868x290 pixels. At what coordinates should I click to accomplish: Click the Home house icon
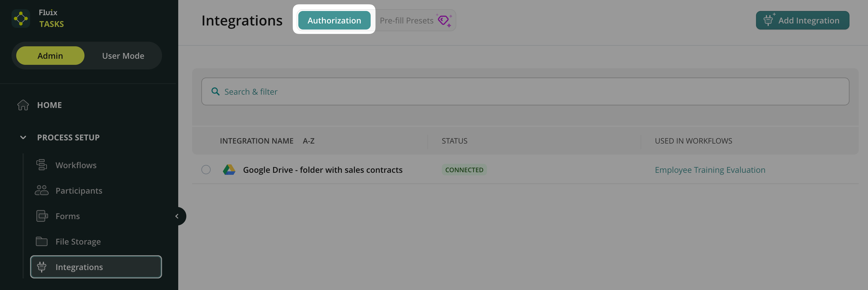(x=23, y=105)
